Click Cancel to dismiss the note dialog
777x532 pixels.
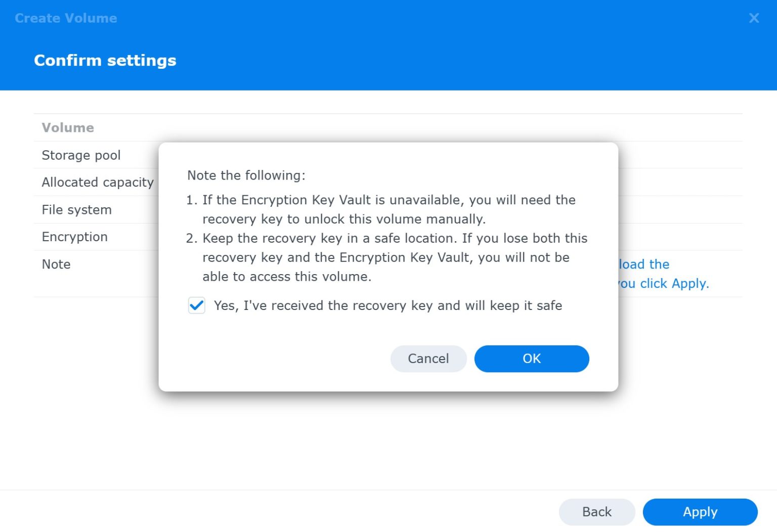tap(428, 359)
